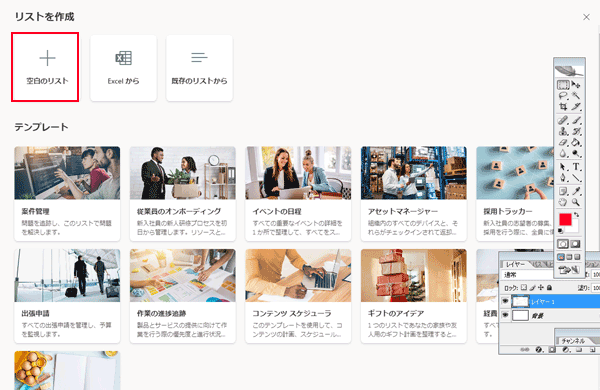Select the Magic Wand tool
The height and width of the screenshot is (390, 600).
pyautogui.click(x=576, y=96)
